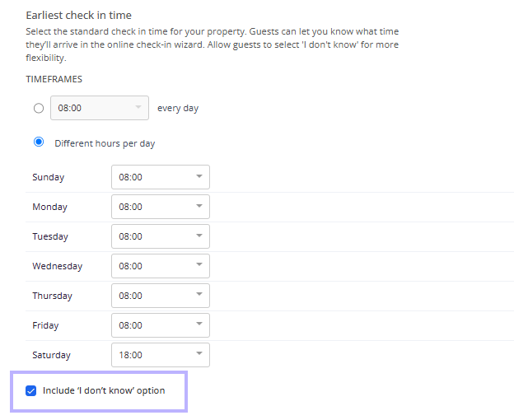The height and width of the screenshot is (420, 514).
Task: Open Friday check-in time dropdown
Action: [x=161, y=325]
